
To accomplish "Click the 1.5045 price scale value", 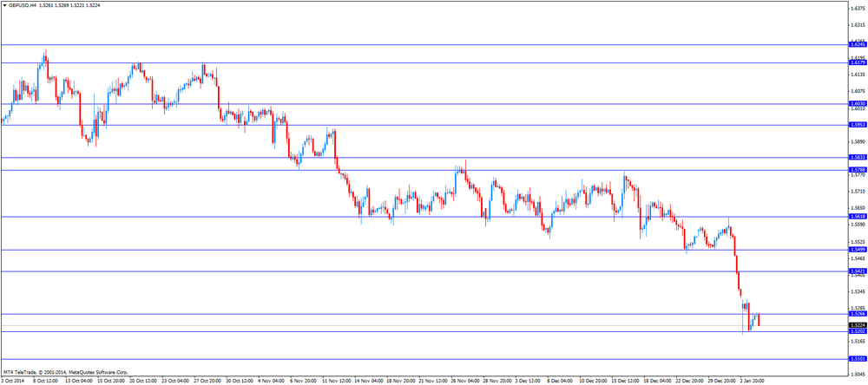I will 858,375.
